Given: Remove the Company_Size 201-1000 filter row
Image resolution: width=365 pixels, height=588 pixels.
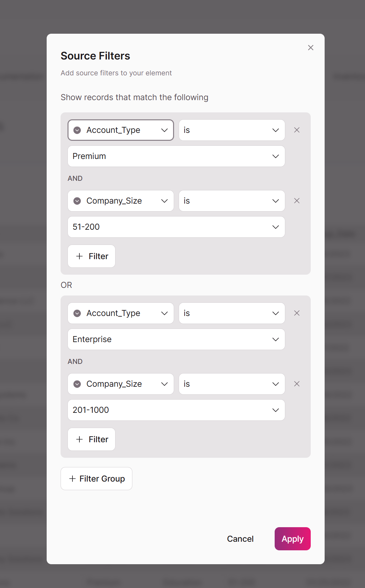Looking at the screenshot, I should pos(297,384).
